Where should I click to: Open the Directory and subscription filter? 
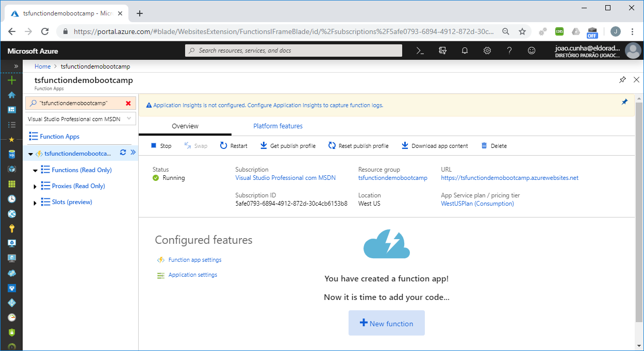[x=442, y=51]
